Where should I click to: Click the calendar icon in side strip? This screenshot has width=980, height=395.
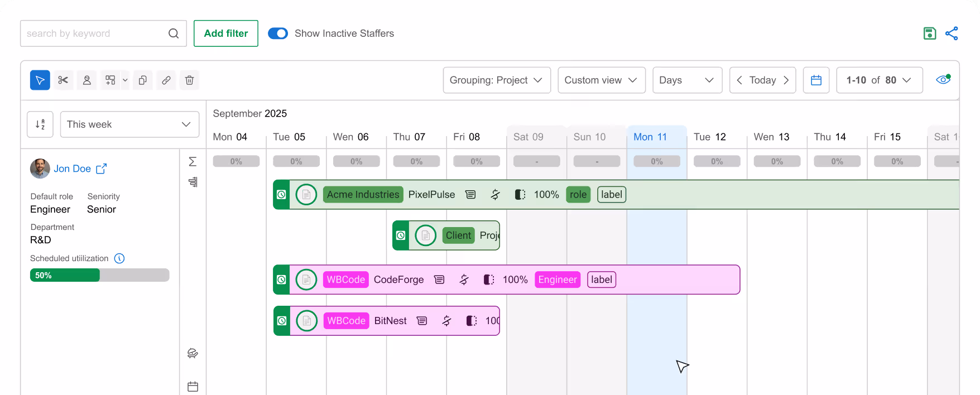pos(193,386)
